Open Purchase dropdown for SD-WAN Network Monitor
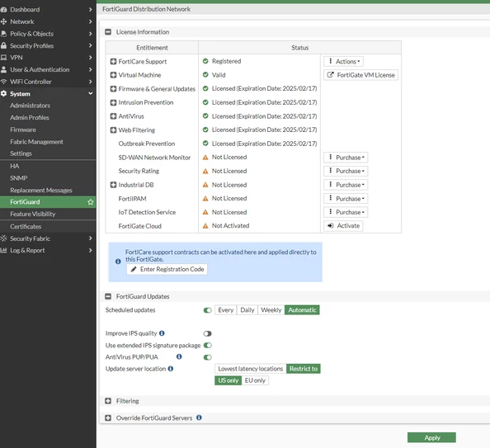Image resolution: width=490 pixels, height=448 pixels. pos(346,158)
